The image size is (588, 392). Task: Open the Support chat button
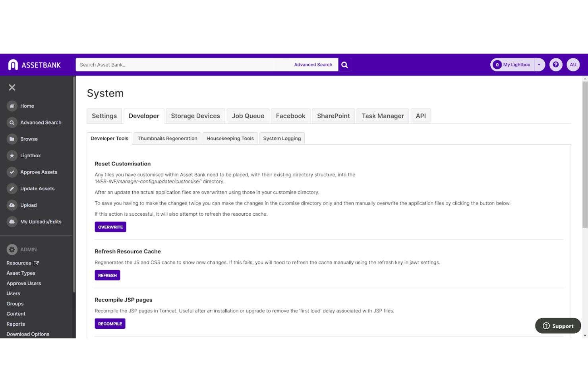click(558, 326)
